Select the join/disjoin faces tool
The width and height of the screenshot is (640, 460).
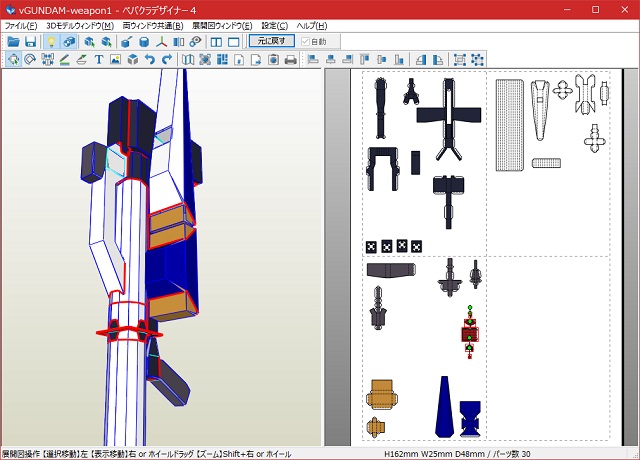tap(48, 60)
